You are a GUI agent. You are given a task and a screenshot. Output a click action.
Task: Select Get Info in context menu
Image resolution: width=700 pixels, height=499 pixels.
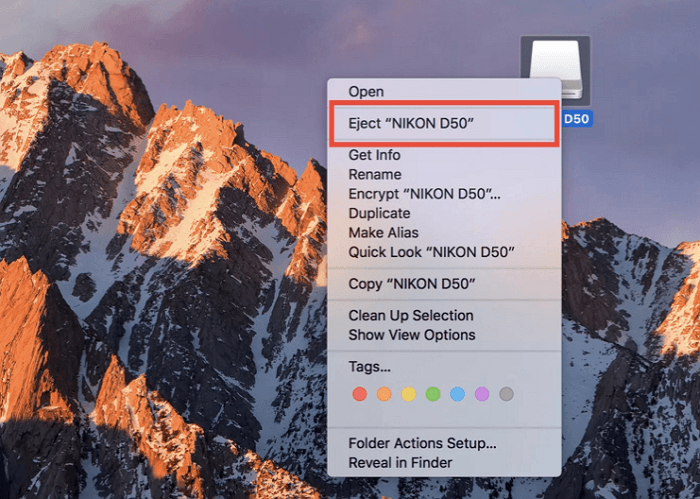click(444, 155)
